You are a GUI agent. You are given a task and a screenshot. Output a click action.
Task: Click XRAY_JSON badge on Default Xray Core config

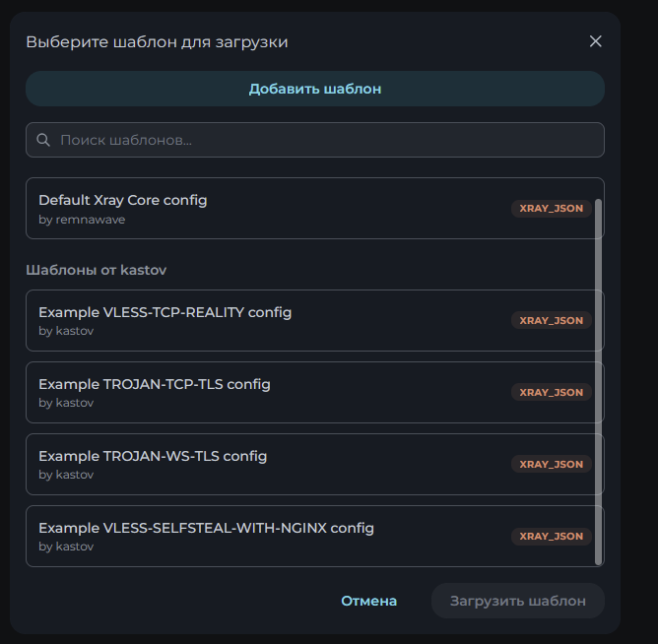click(552, 209)
